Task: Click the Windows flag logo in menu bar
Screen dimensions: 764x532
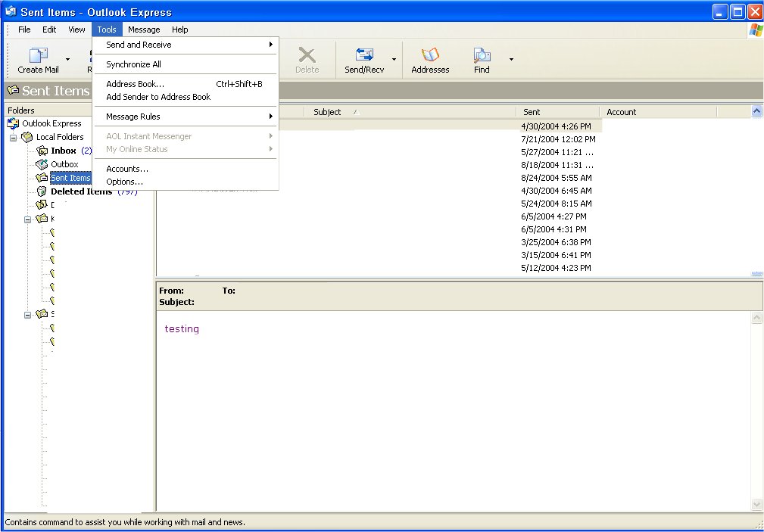Action: [x=756, y=30]
